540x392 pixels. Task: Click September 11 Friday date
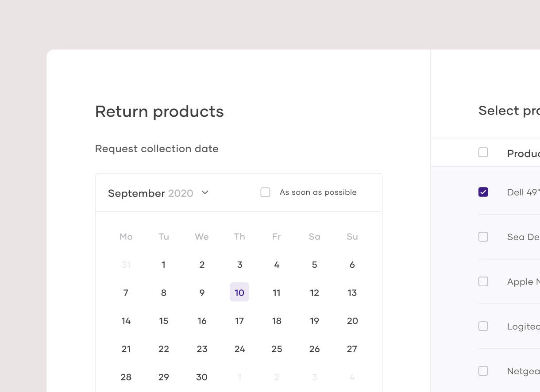277,292
